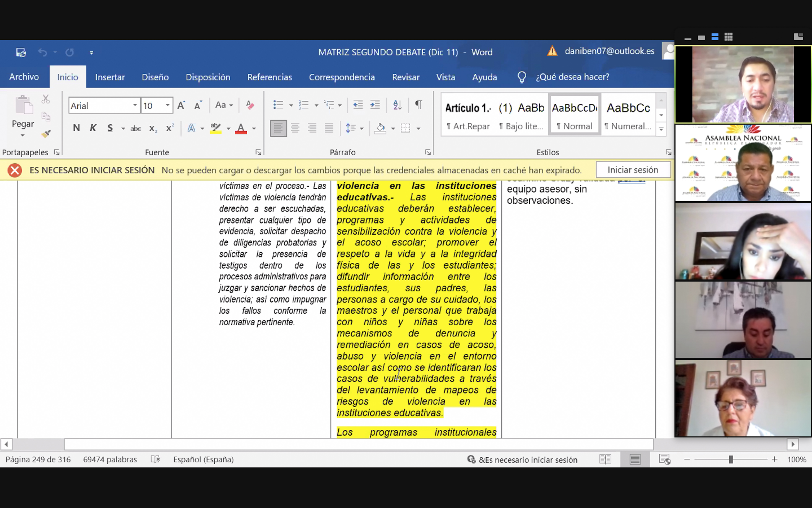Expand the styles gallery more arrow
812x508 pixels.
click(661, 129)
